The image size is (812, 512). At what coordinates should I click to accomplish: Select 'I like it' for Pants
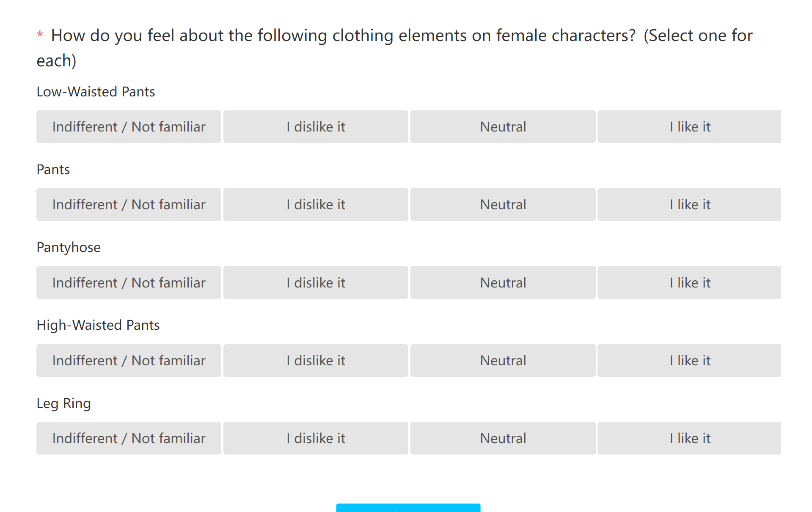689,205
